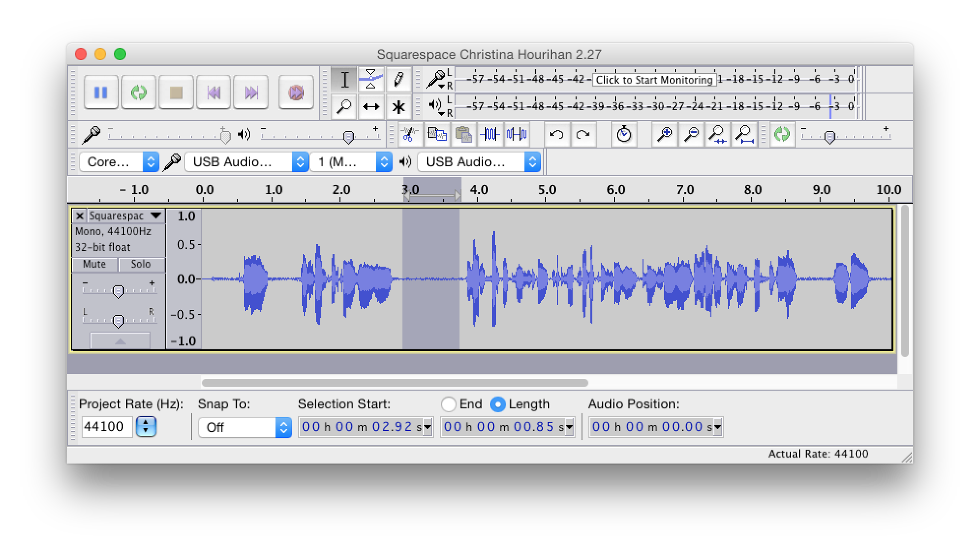Click to Start Monitoring meter
980x554 pixels.
click(654, 80)
